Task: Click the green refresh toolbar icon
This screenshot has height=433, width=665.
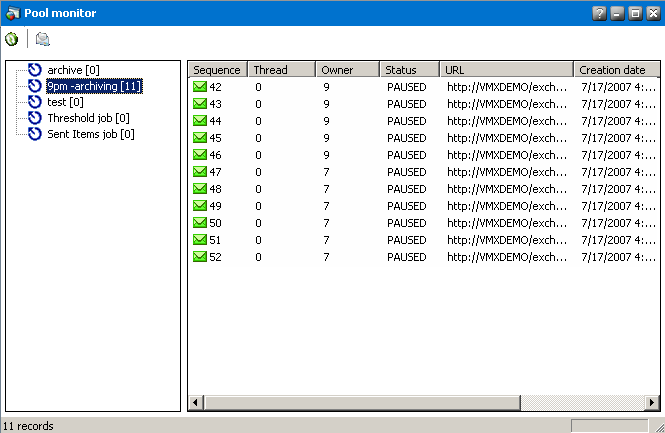Action: (x=11, y=39)
